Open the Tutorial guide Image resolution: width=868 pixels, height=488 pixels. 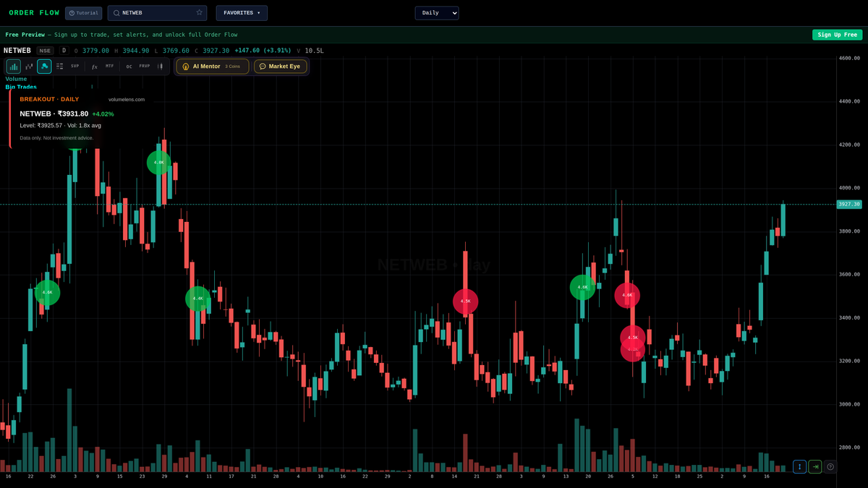tap(83, 12)
